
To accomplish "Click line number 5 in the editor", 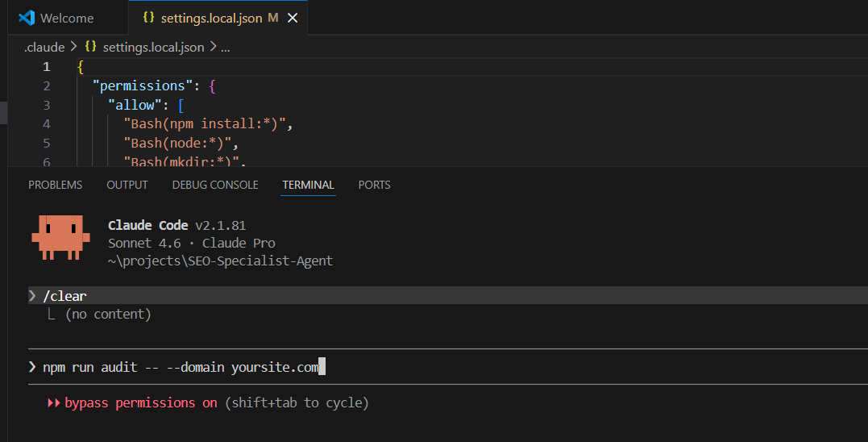I will (47, 144).
